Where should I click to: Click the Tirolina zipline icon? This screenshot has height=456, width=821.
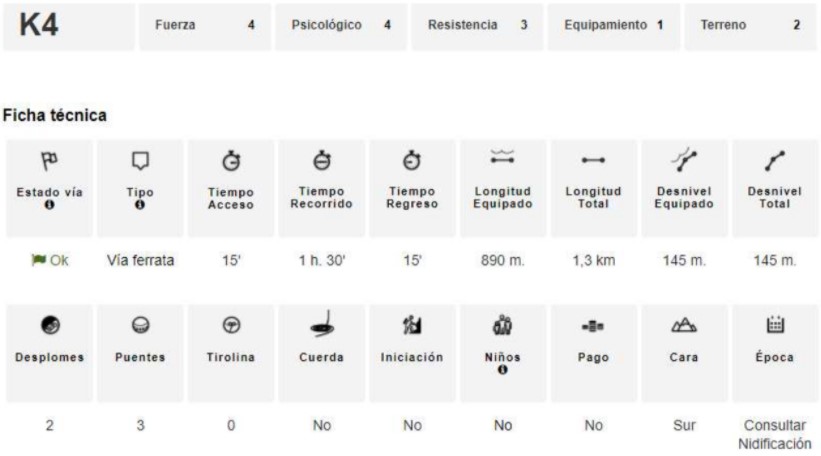pos(231,325)
